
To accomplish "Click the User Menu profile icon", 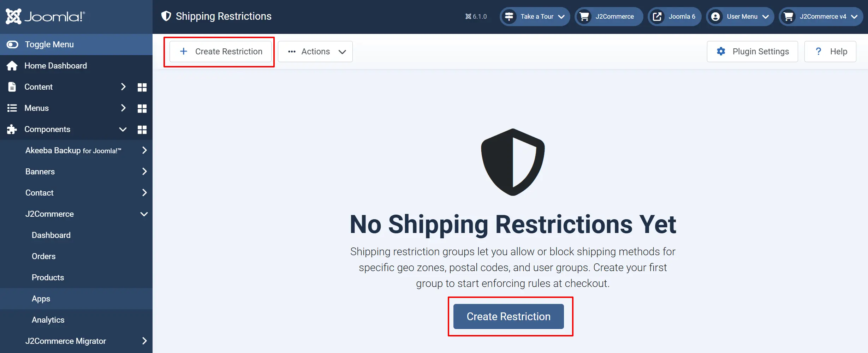I will tap(715, 17).
